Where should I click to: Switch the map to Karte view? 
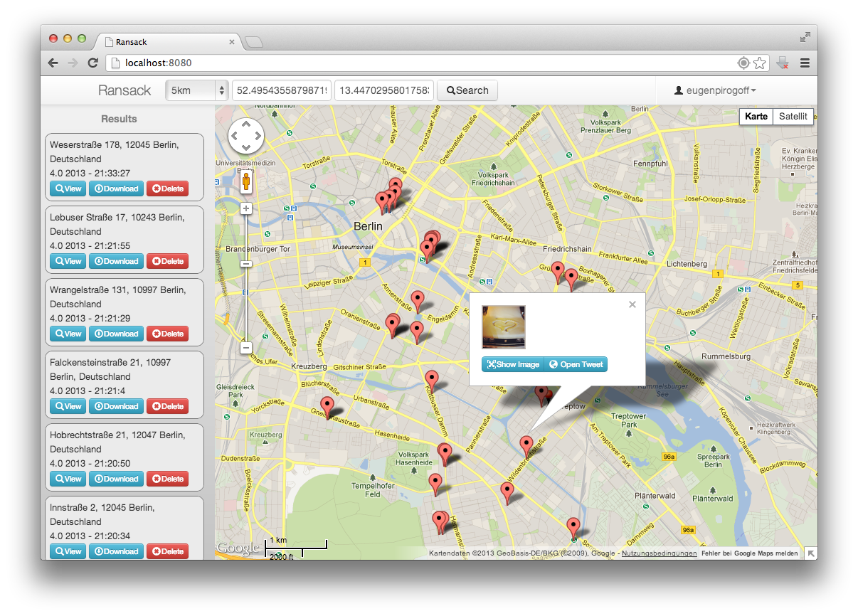(x=756, y=117)
